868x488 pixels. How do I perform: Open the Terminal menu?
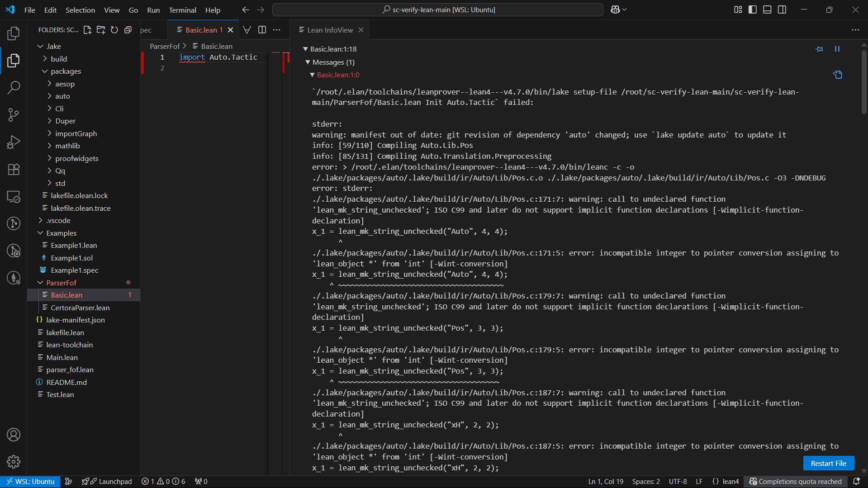click(182, 9)
